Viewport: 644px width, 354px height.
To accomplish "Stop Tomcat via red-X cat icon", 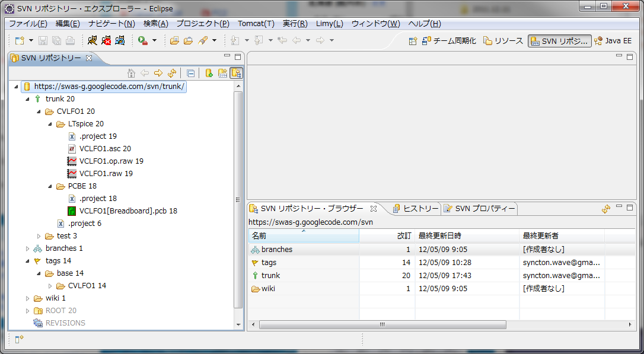I will (x=106, y=40).
